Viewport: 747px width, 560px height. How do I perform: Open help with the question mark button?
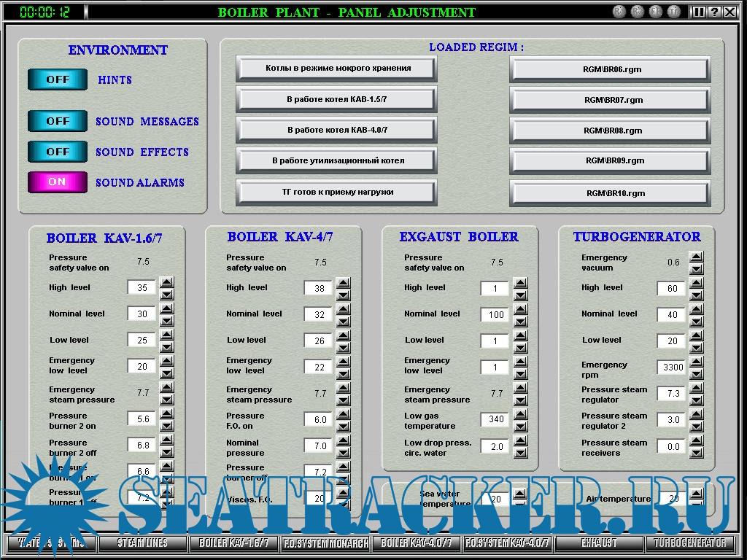pyautogui.click(x=715, y=12)
